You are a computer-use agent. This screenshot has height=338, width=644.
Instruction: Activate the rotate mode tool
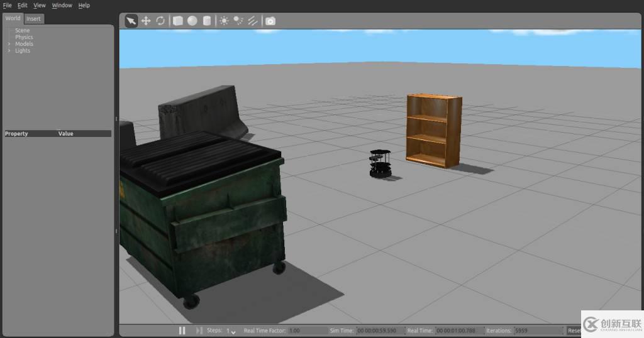[x=160, y=21]
